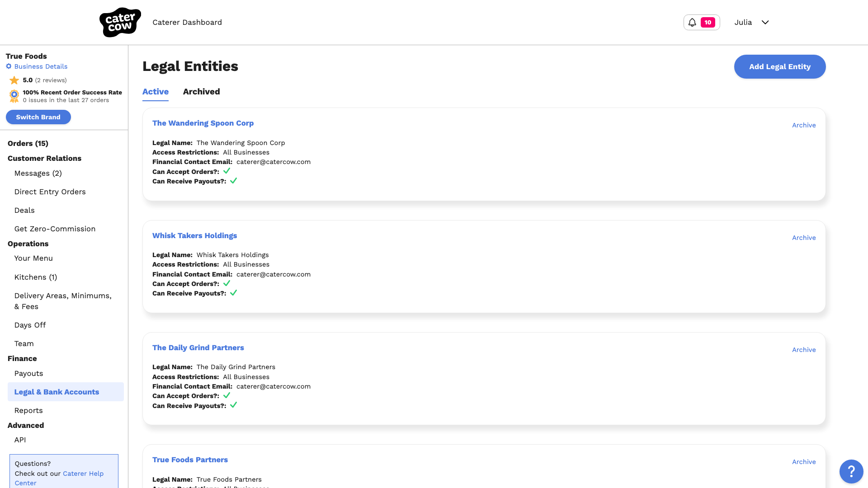The height and width of the screenshot is (488, 868).
Task: Select Legal & Bank Accounts
Action: pyautogui.click(x=66, y=392)
